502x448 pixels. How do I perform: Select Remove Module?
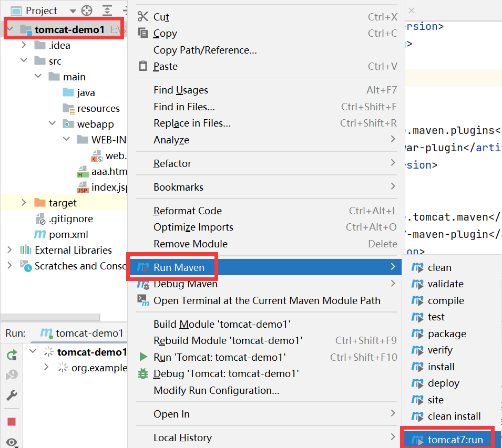coord(267,244)
